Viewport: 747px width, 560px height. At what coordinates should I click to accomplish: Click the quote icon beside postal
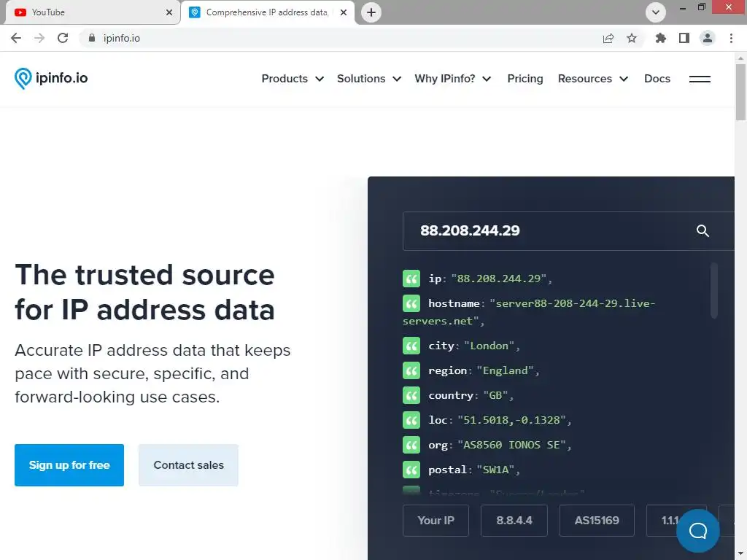tap(411, 470)
